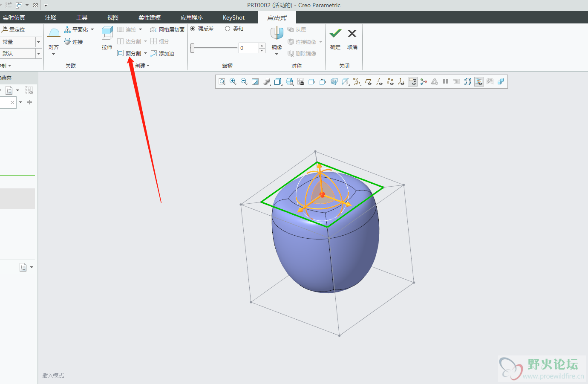
Task: Click the Planarize (平面化) icon
Action: (x=67, y=29)
